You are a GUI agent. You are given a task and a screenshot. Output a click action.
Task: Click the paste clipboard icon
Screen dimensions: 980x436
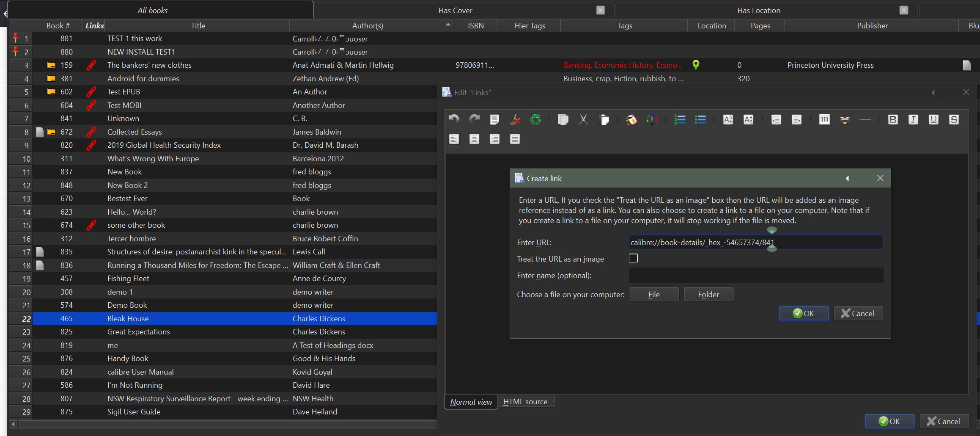pyautogui.click(x=604, y=120)
